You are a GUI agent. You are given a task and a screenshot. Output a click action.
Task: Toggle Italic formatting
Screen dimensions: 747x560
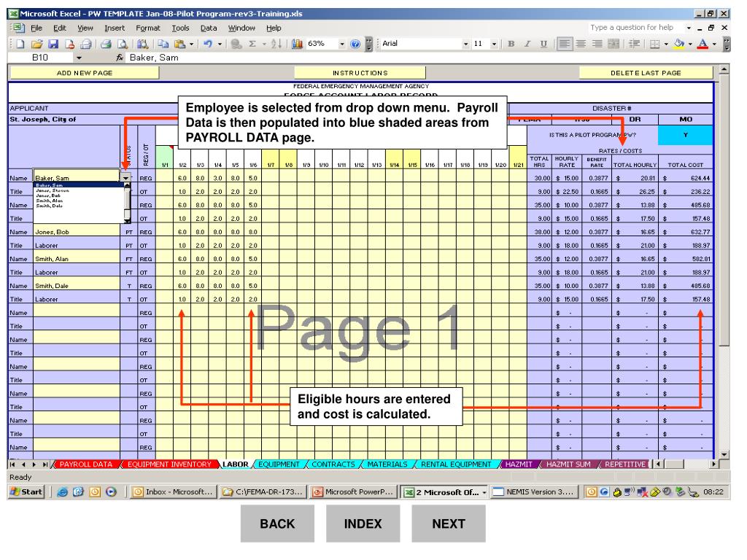coord(527,44)
